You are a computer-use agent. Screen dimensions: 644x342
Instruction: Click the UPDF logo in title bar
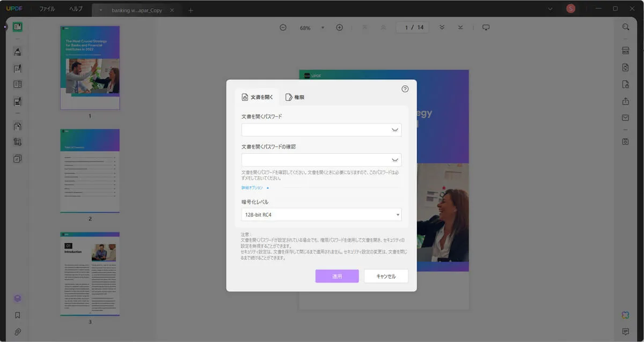pos(14,9)
